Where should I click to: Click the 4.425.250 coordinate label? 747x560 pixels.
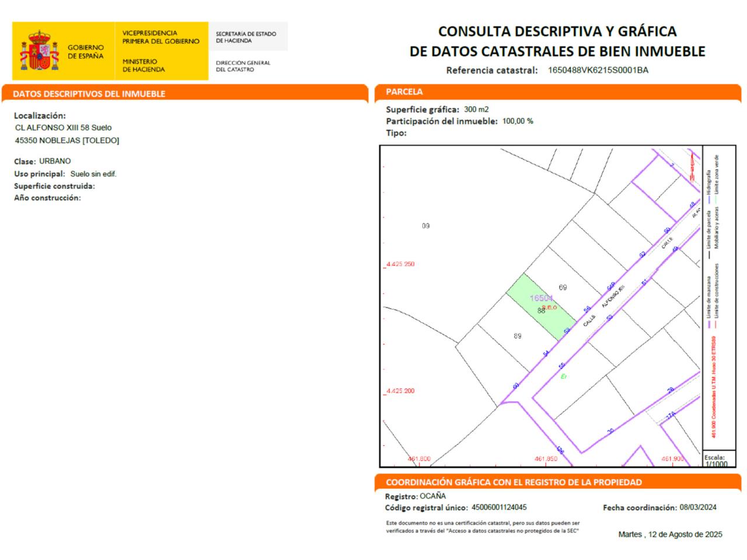[400, 264]
